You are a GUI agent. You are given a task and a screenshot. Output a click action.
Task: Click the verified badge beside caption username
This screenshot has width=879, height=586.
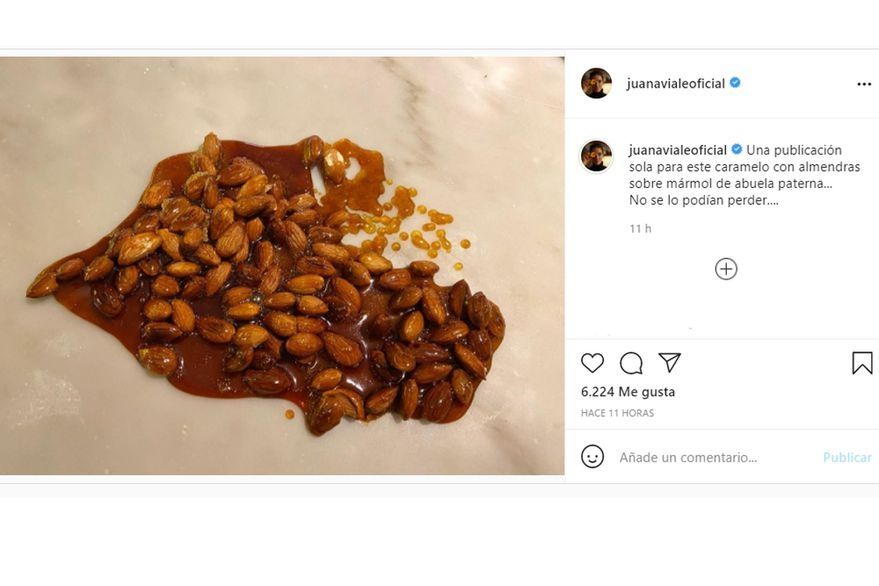737,150
